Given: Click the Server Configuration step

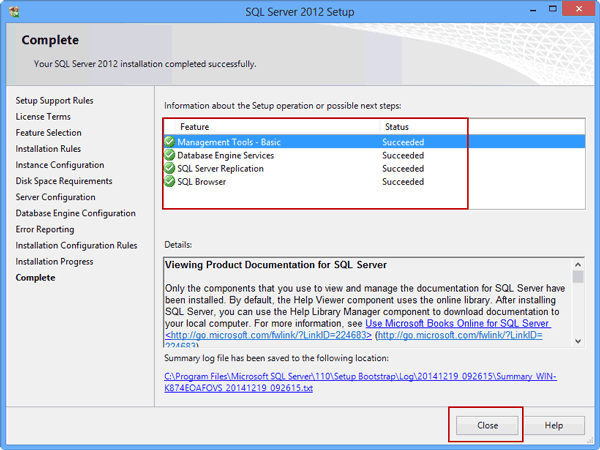Looking at the screenshot, I should (x=55, y=197).
